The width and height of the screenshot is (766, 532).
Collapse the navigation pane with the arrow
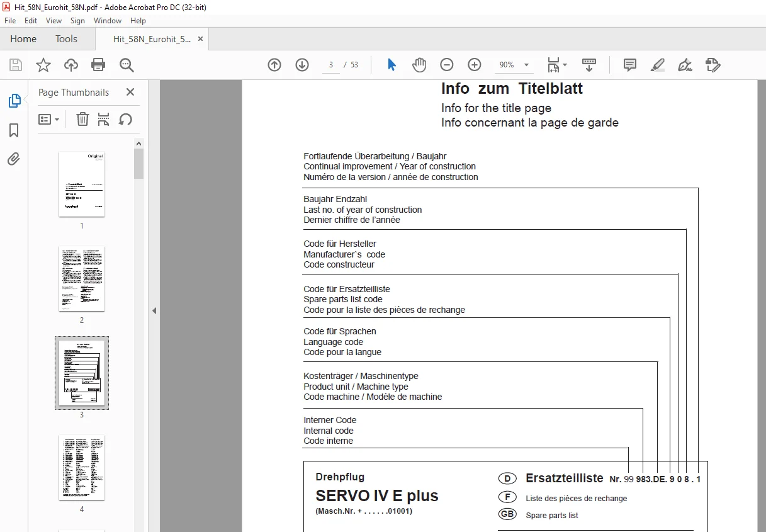coord(154,310)
